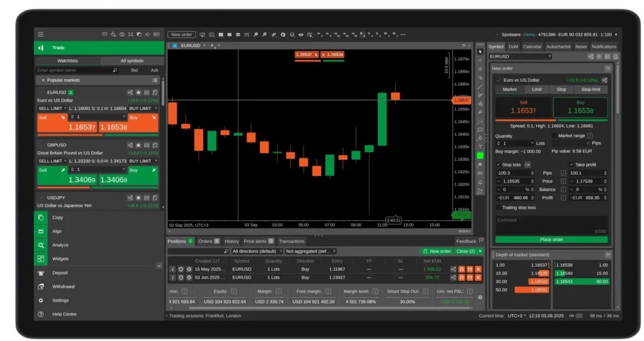Uncheck the Stop loss checkbox
The image size is (644, 341).
498,165
